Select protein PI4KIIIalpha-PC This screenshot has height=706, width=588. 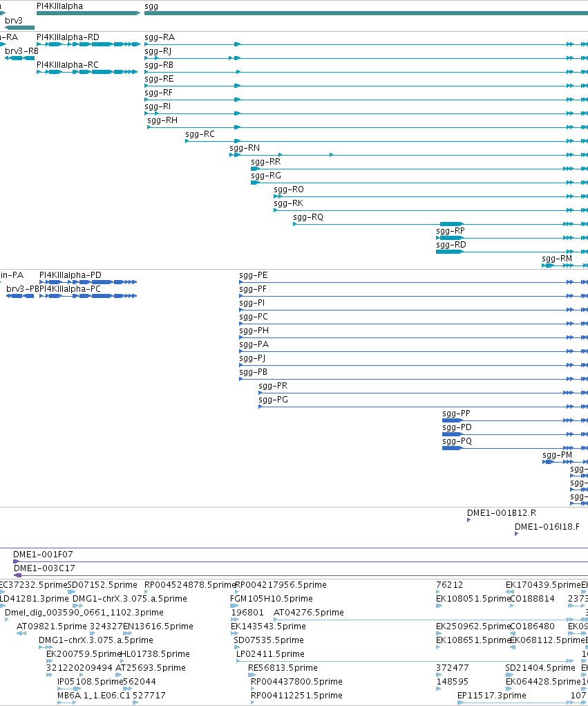coord(88,296)
